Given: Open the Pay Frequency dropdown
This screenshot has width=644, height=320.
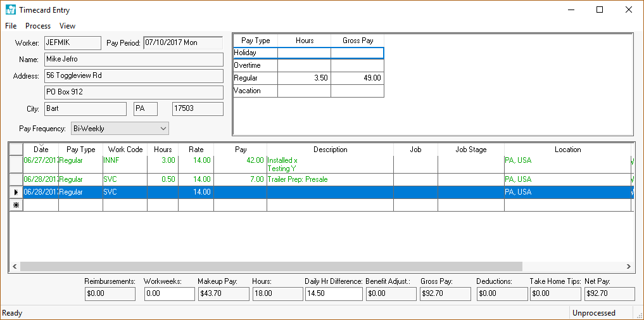Looking at the screenshot, I should point(120,129).
